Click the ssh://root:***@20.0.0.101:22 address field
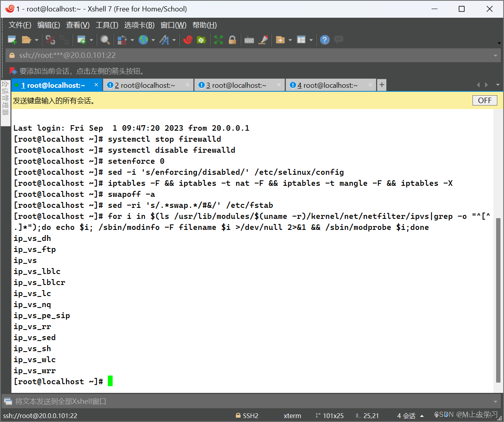 tap(253, 56)
